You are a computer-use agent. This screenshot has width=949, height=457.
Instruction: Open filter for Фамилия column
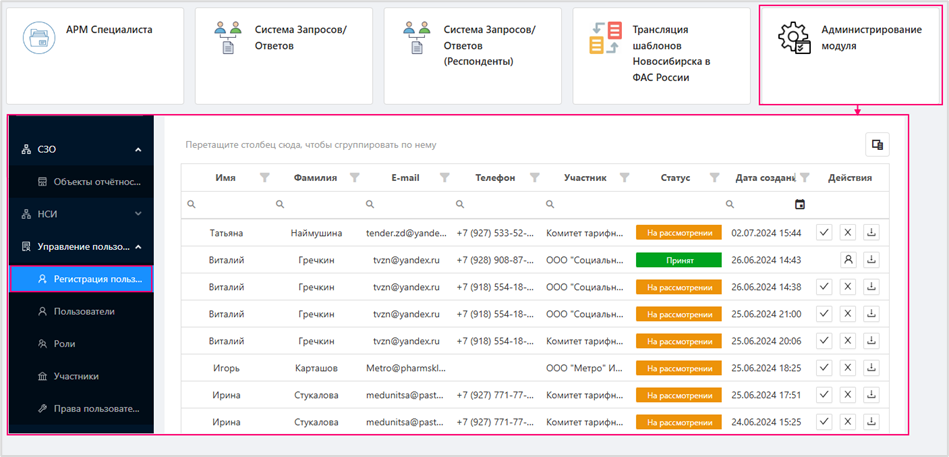(x=355, y=177)
